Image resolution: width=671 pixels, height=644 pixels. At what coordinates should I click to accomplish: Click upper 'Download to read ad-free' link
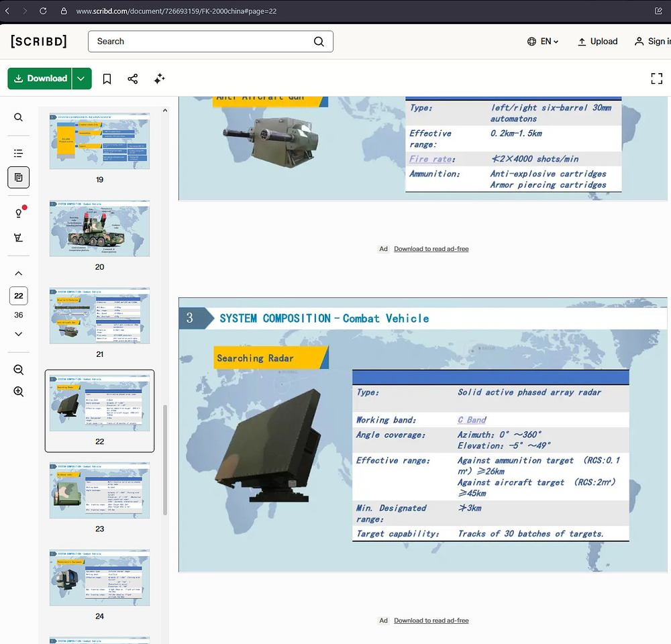[x=431, y=249]
